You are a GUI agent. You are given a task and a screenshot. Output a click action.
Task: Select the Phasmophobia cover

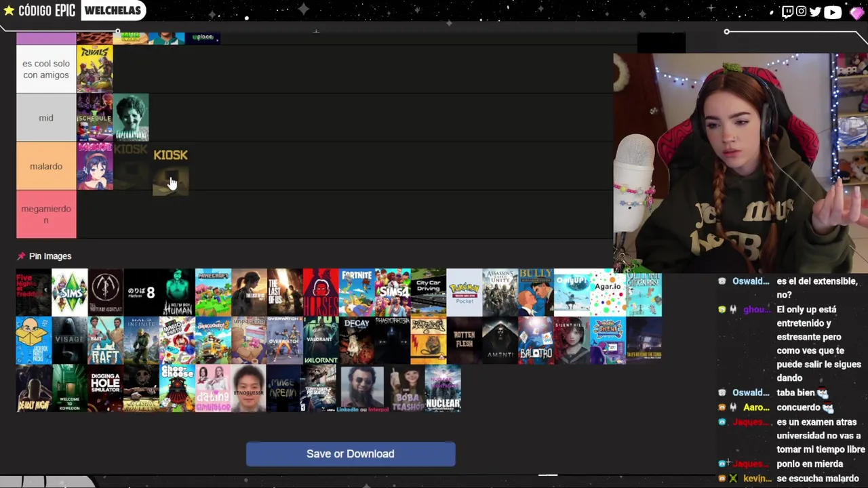(x=393, y=341)
